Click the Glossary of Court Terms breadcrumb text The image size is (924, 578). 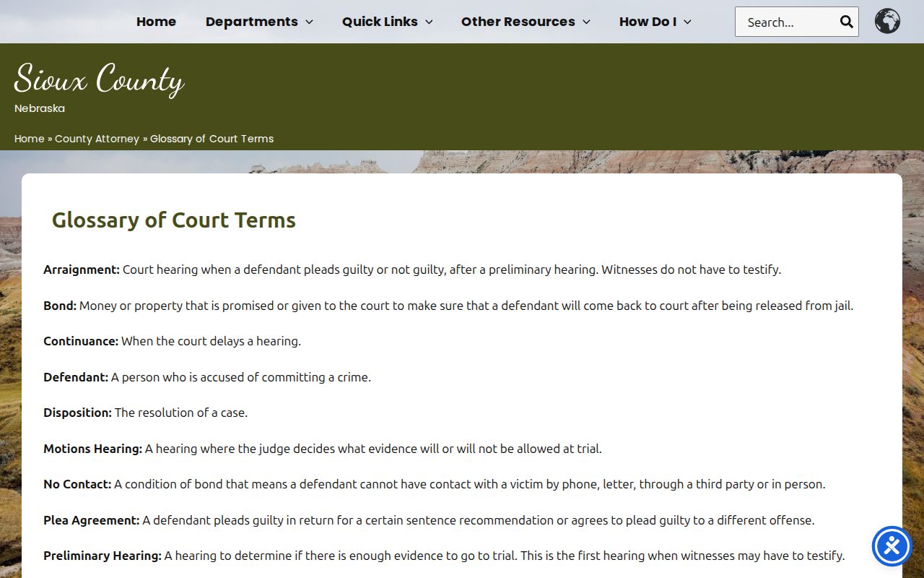(x=212, y=139)
